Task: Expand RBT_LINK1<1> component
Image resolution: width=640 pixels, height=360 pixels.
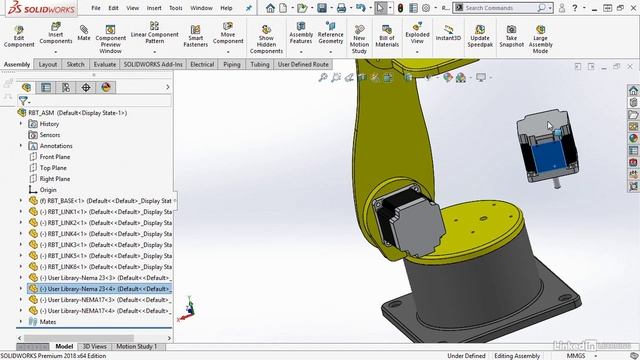Action: click(x=21, y=211)
